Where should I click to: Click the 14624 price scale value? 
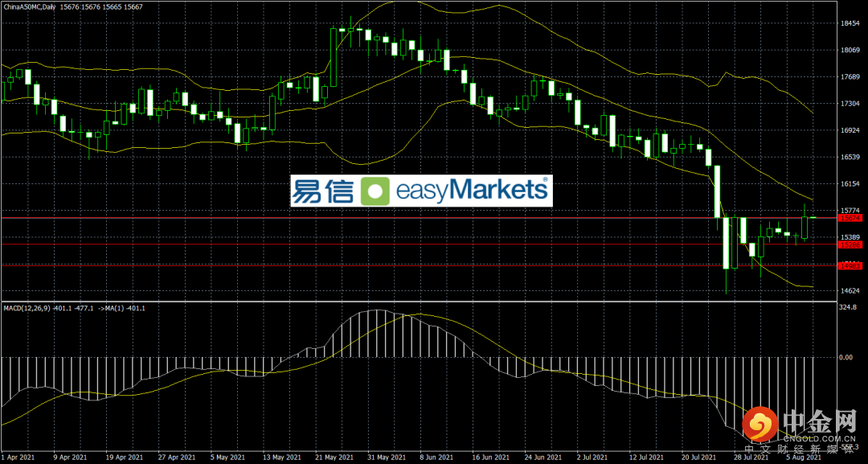(850, 290)
